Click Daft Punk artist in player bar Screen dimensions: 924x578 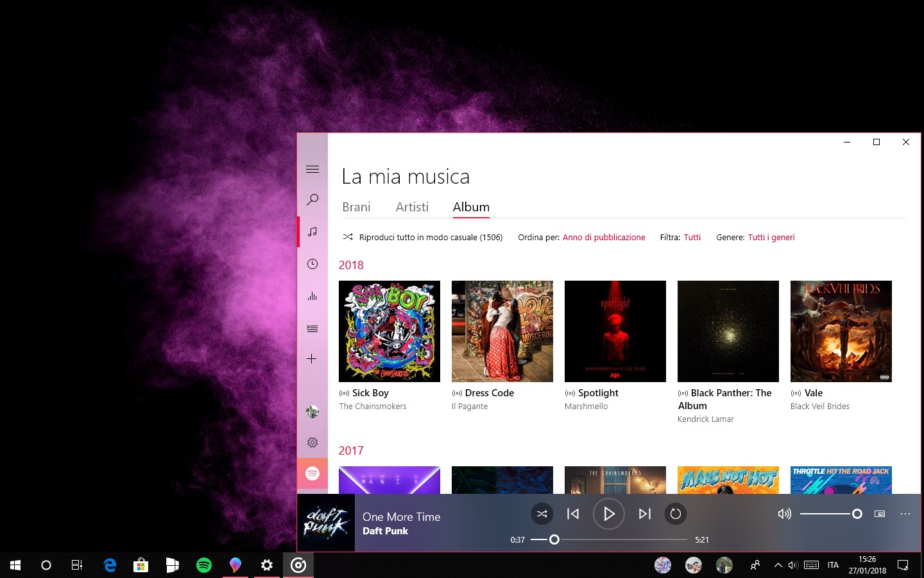[x=385, y=531]
